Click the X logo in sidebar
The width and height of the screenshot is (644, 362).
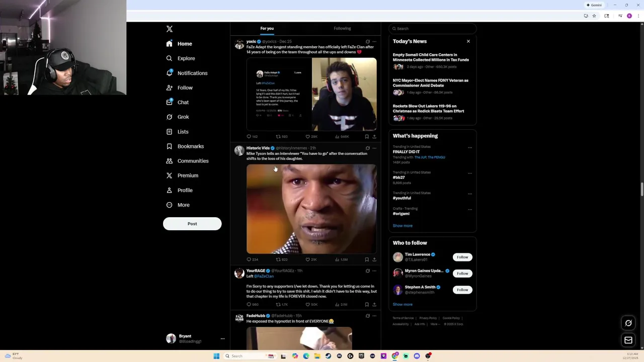(170, 29)
